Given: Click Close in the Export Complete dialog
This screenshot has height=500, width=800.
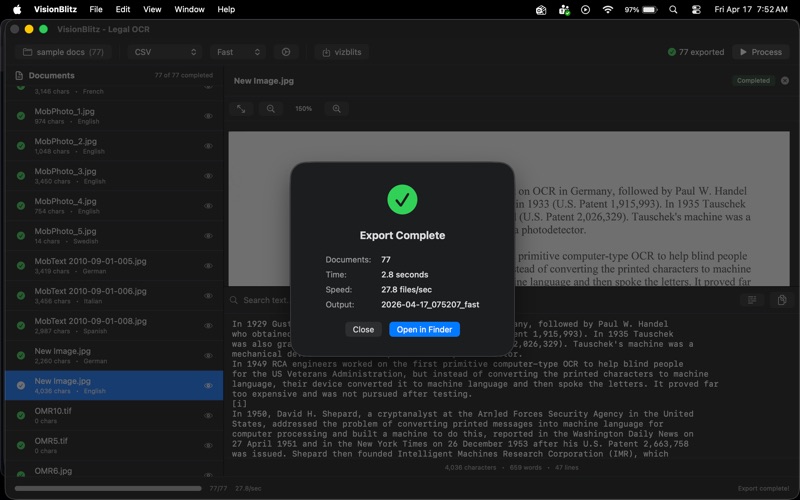Looking at the screenshot, I should click(x=363, y=330).
